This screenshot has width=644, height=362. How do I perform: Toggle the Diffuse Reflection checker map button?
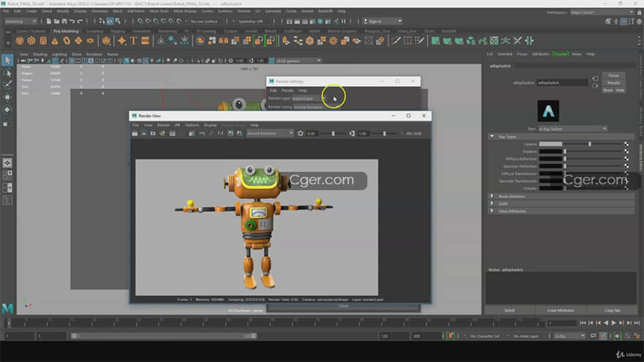(x=626, y=159)
